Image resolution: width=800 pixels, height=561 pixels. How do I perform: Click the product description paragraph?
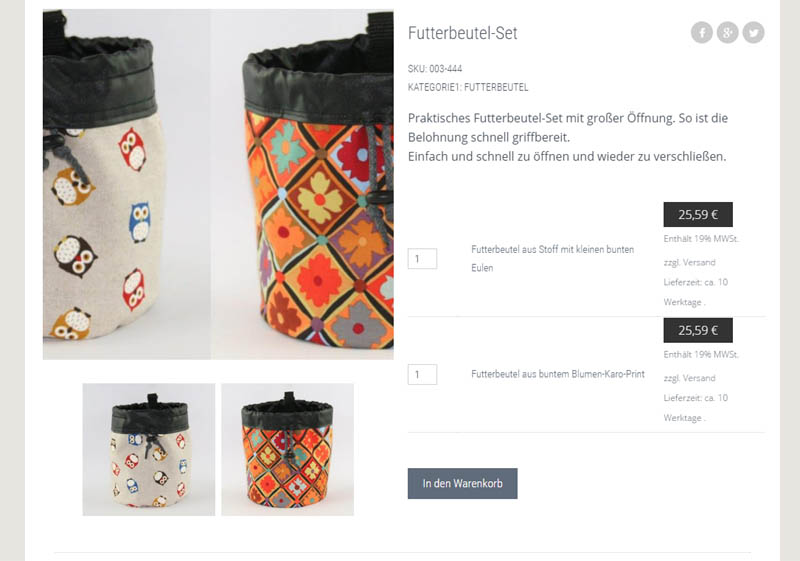point(567,137)
